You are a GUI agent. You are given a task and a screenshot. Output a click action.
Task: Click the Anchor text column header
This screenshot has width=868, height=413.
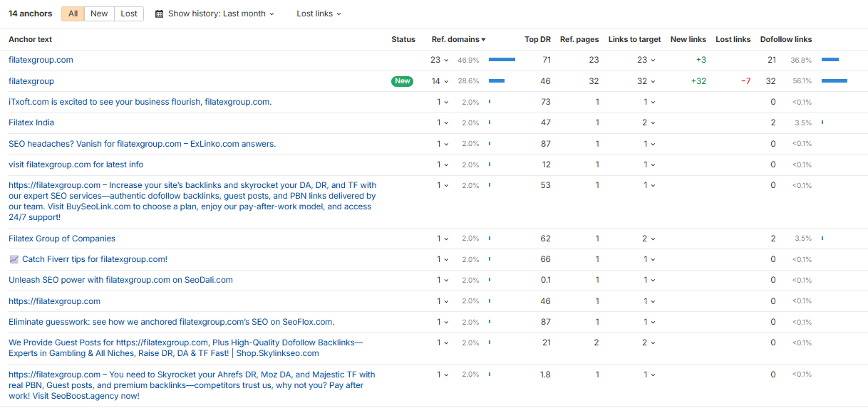pyautogui.click(x=30, y=40)
